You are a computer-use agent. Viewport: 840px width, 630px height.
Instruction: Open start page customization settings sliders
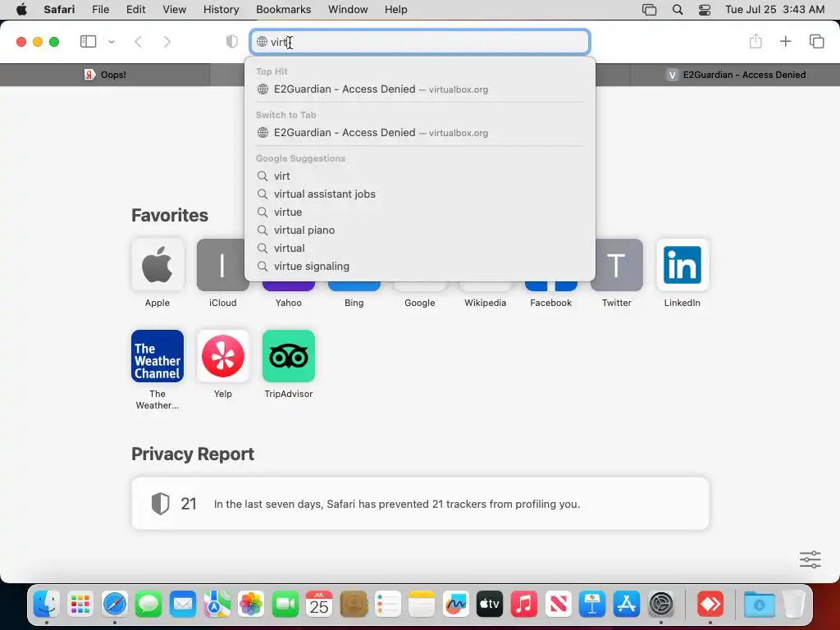[810, 559]
